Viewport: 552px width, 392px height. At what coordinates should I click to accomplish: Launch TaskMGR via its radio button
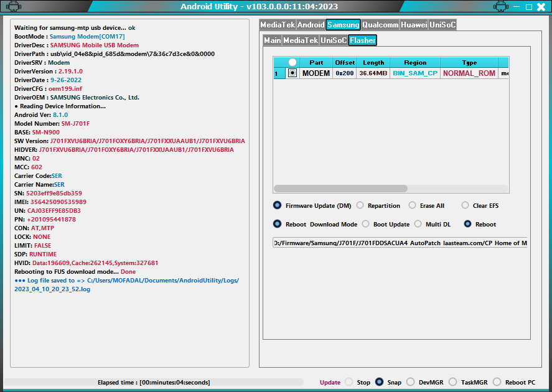(452, 382)
